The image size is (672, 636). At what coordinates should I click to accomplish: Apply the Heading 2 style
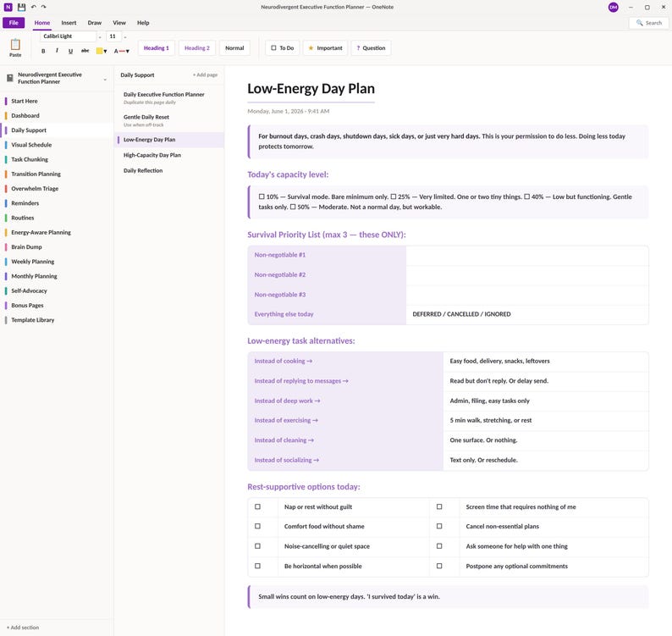(x=197, y=48)
